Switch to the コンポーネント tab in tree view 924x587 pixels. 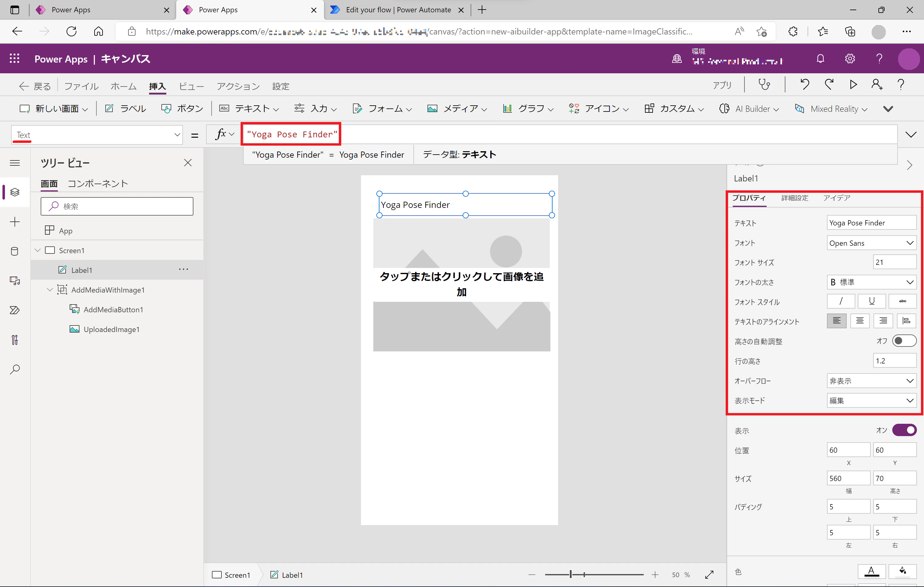point(97,183)
